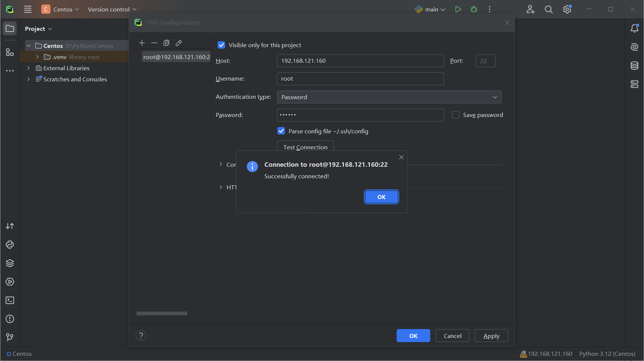Toggle Parse config file ~/.ssh/config
Screen dimensions: 644x361
[x=281, y=131]
